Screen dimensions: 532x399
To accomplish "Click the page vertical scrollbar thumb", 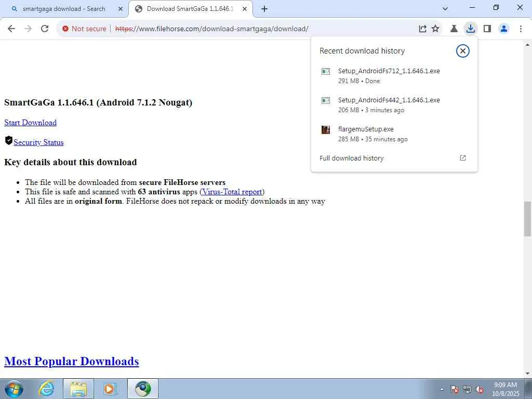I will coord(528,219).
